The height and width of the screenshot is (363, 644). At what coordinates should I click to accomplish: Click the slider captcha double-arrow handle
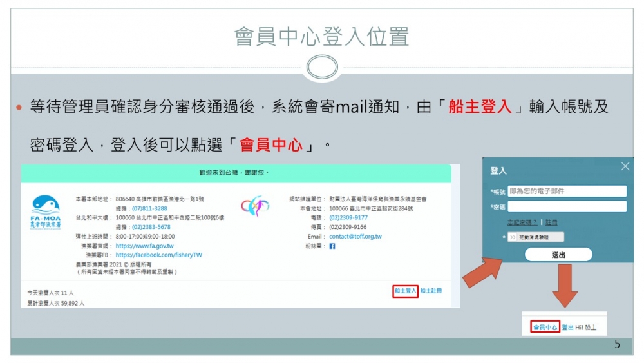513,237
